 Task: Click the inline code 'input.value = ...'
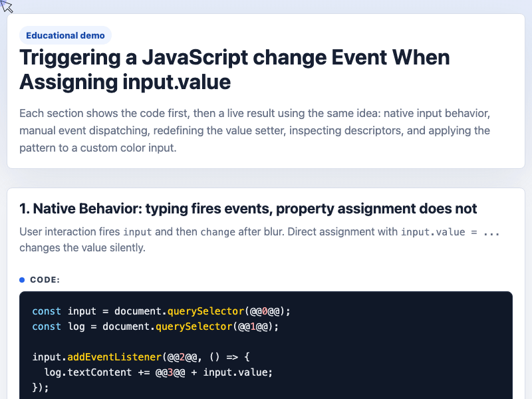tap(450, 232)
